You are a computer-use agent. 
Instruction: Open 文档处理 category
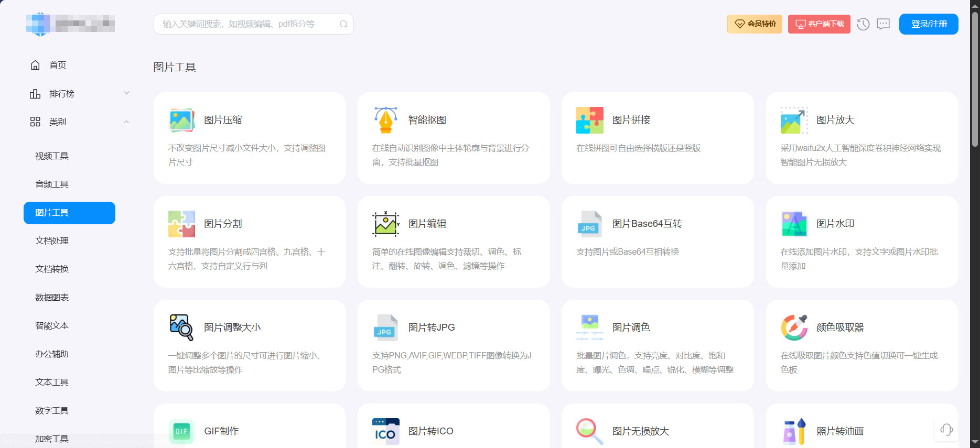tap(52, 241)
